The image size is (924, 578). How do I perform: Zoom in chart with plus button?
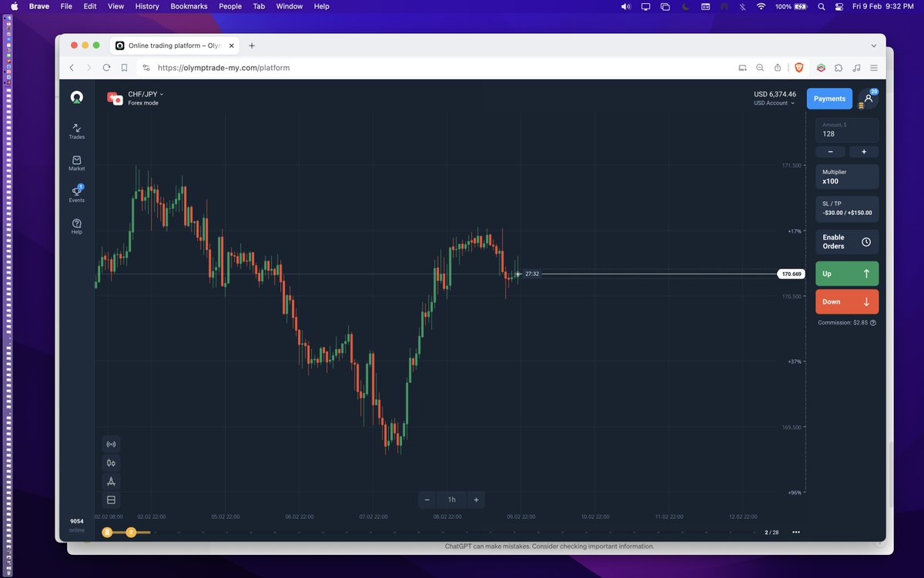pyautogui.click(x=477, y=499)
